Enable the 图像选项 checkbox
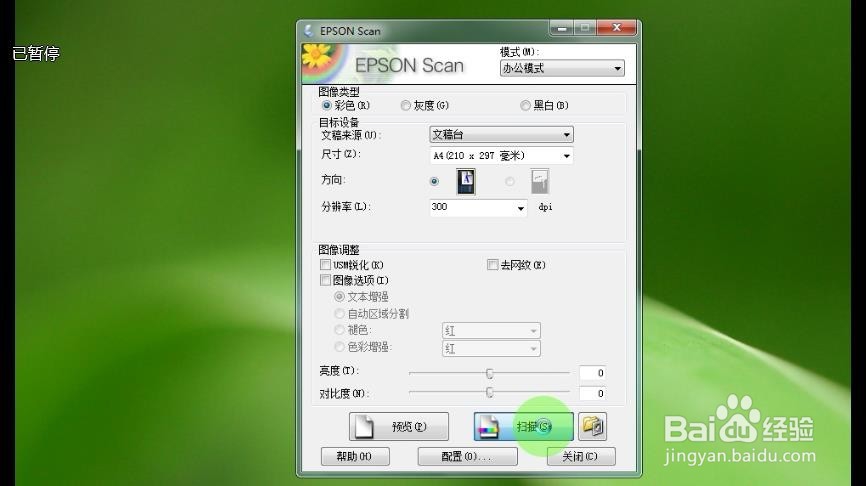This screenshot has width=866, height=486. [325, 281]
